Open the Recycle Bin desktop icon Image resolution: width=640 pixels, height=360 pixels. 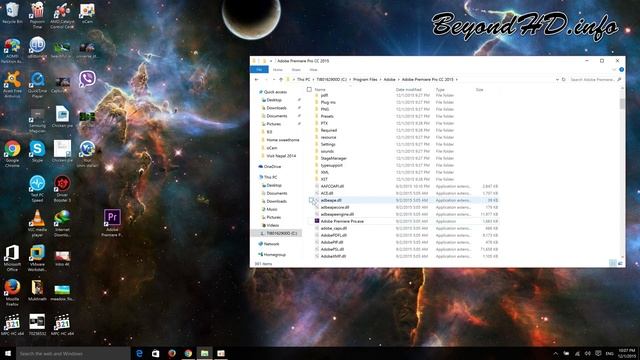12,12
